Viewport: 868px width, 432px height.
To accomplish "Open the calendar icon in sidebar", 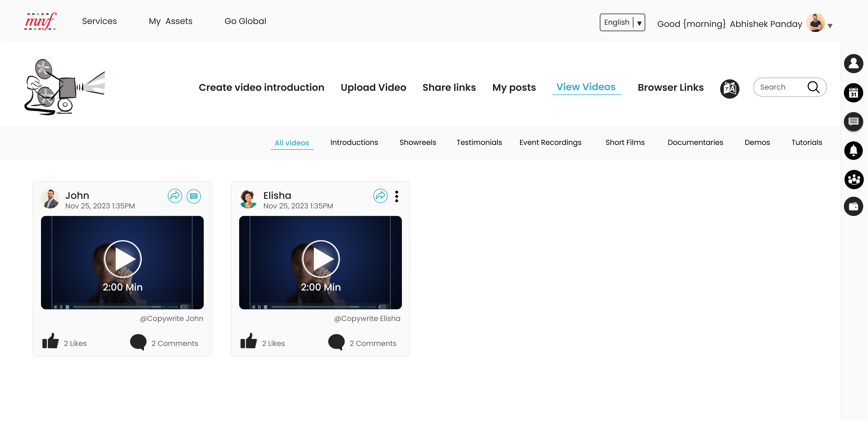I will [853, 93].
